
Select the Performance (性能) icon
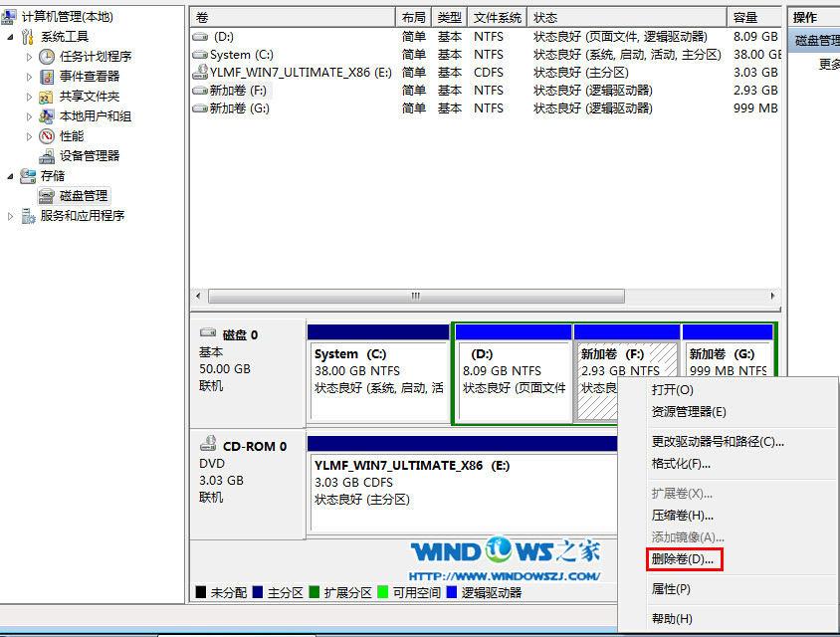47,136
